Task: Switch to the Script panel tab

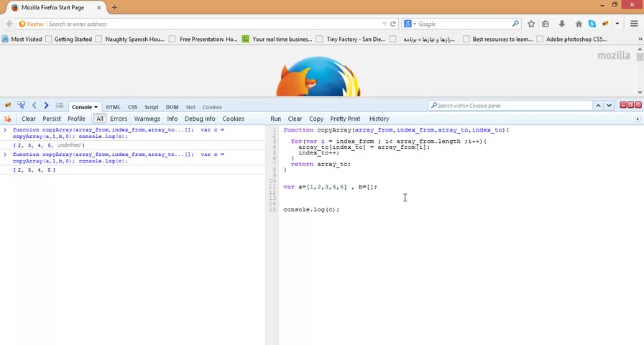Action: click(x=151, y=107)
